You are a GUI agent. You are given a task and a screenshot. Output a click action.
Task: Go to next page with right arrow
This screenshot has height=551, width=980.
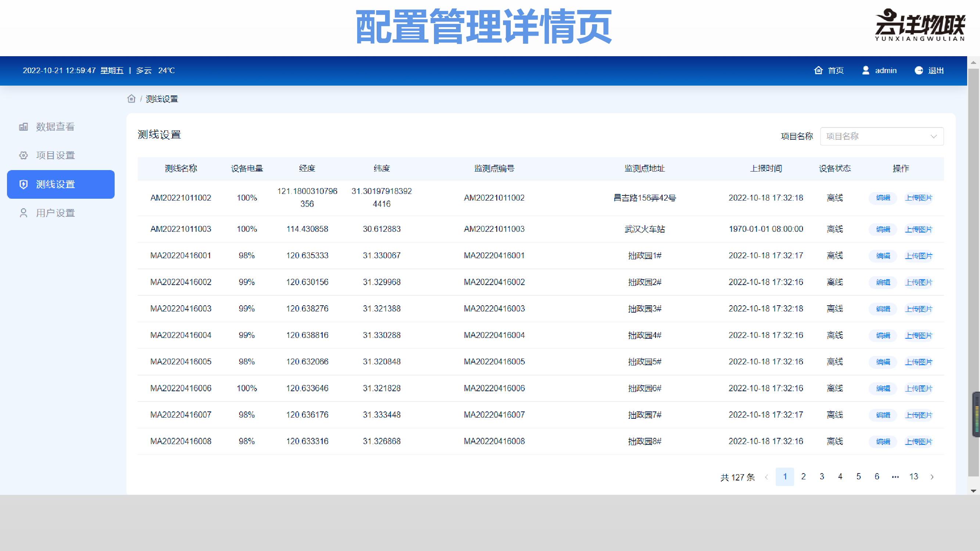932,477
